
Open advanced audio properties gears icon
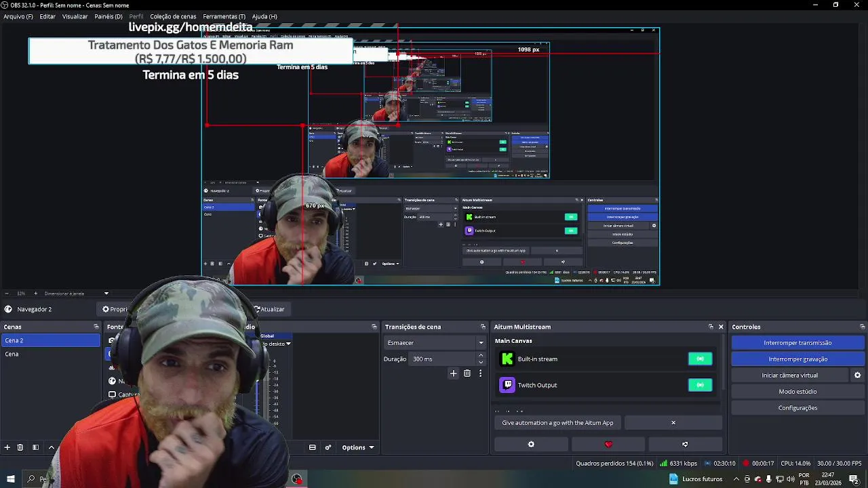pos(328,447)
